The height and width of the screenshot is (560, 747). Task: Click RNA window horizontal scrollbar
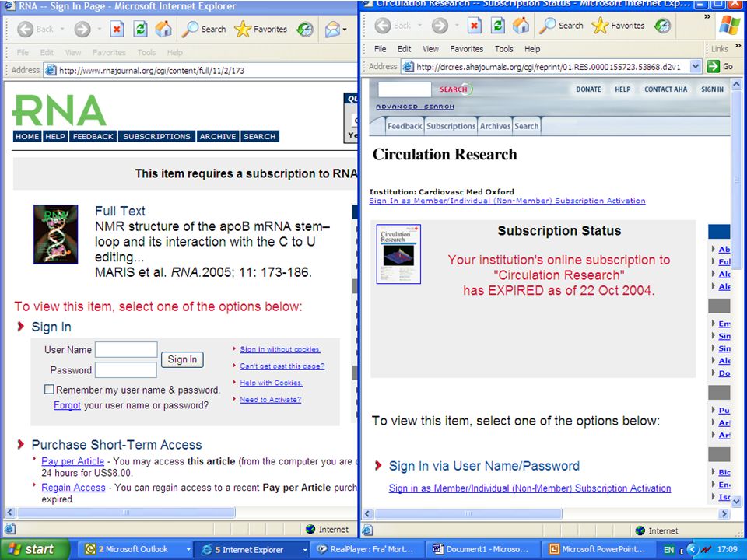[126, 513]
